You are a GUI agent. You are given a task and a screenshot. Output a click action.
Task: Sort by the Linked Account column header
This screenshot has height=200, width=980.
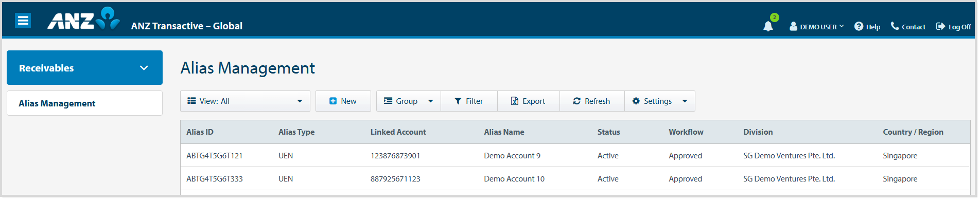[398, 132]
